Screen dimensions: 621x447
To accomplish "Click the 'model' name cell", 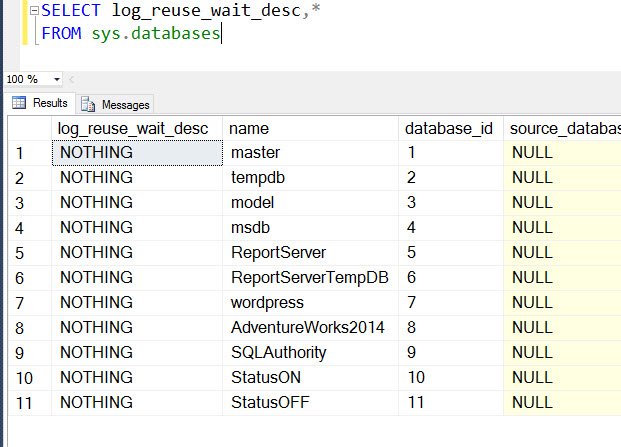I will point(310,203).
